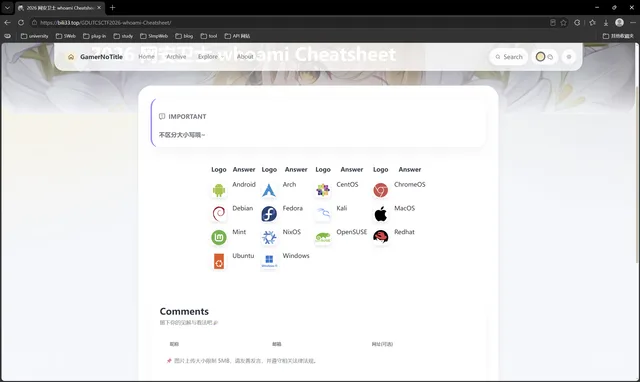The width and height of the screenshot is (640, 382).
Task: Open browser settings and more menu
Action: (633, 22)
